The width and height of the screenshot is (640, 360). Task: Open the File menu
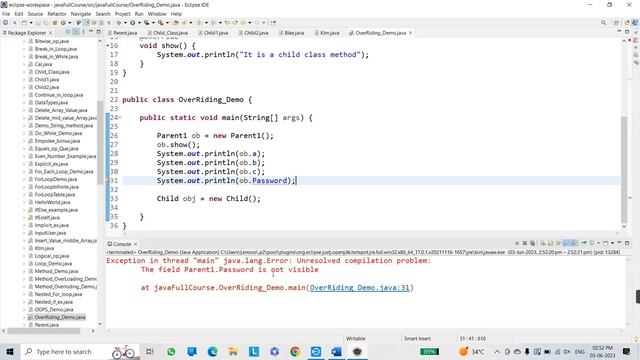(6, 14)
